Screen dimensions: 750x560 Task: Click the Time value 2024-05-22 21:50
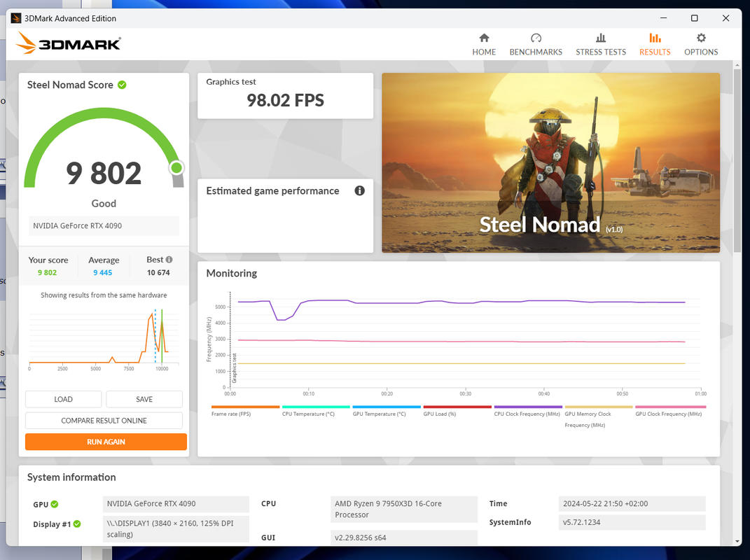pyautogui.click(x=632, y=504)
